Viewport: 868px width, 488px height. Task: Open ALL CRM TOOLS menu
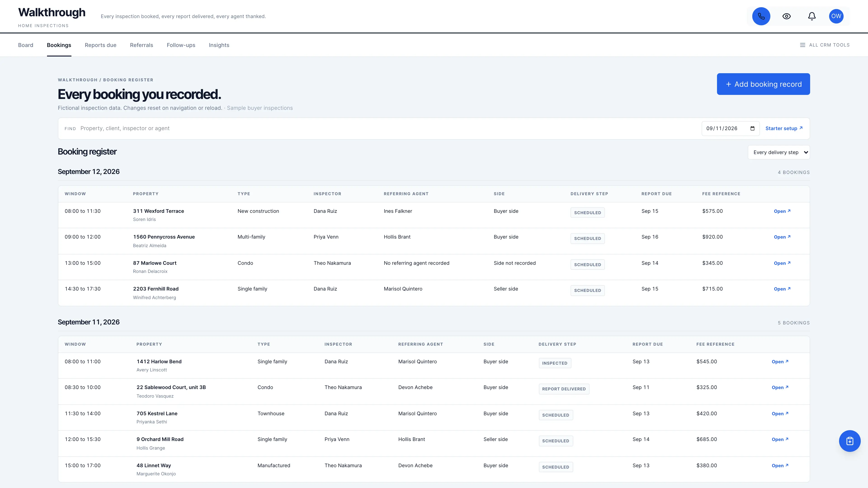tap(825, 45)
